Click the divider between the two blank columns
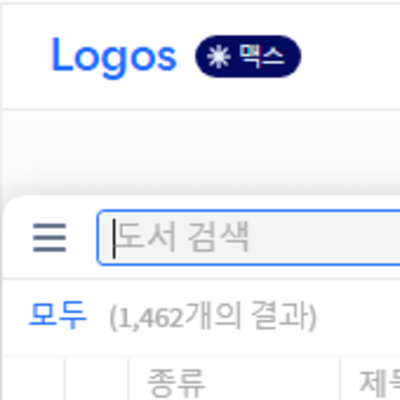 pyautogui.click(x=65, y=379)
